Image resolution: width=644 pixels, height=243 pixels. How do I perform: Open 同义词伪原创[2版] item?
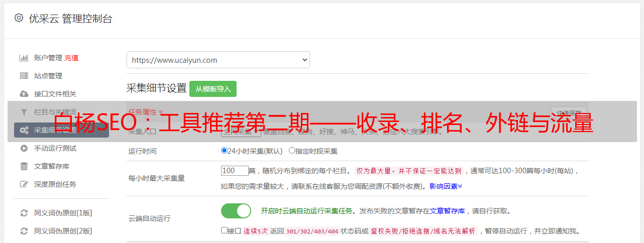[x=63, y=231]
